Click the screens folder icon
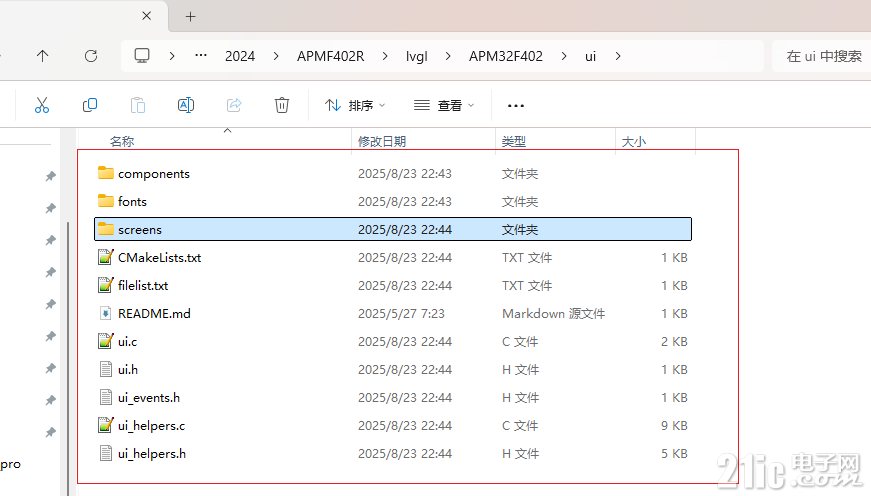This screenshot has height=496, width=871. pos(106,229)
